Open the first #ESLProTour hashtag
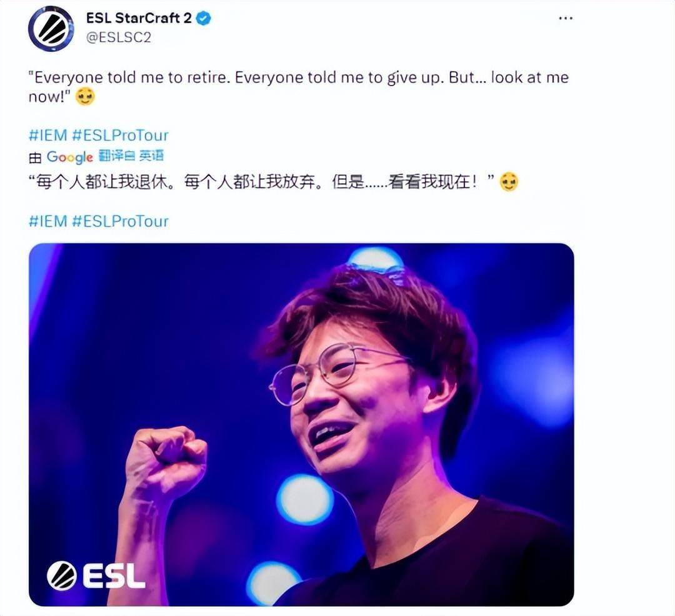675x616 pixels. 120,136
